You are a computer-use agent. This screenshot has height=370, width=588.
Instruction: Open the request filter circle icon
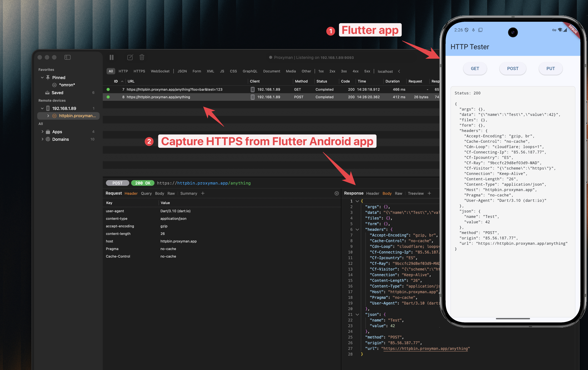337,193
